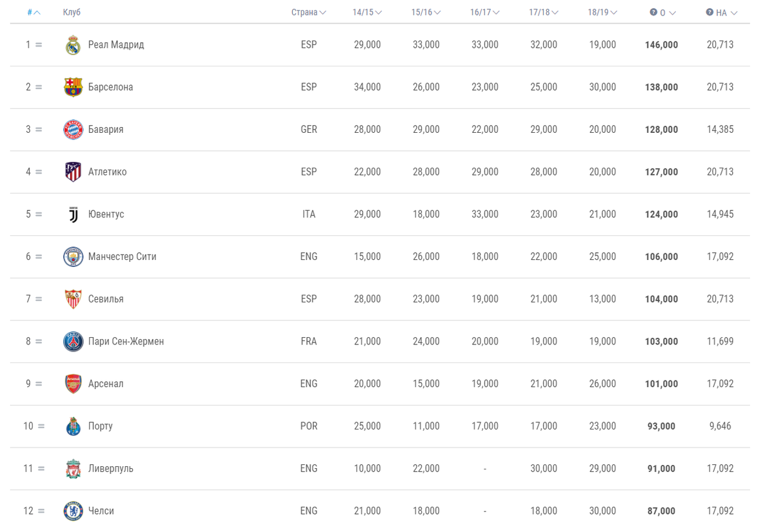Click the Chelsea club crest

coord(73,511)
